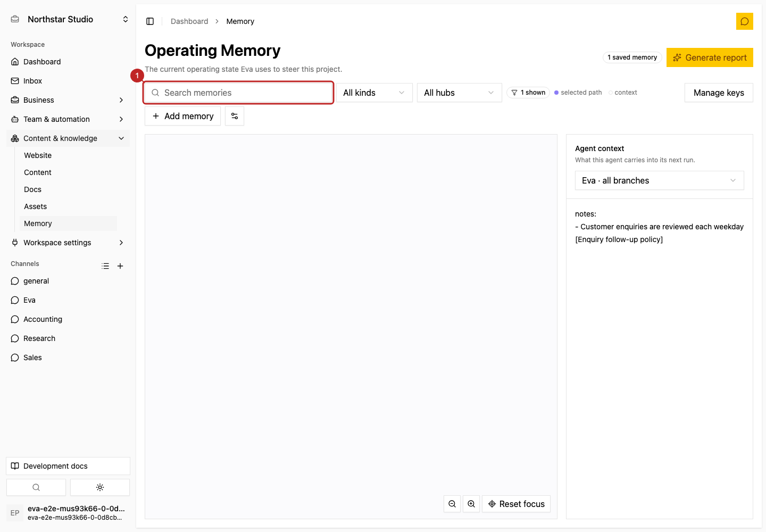This screenshot has height=532, width=766.
Task: Open the Eva all branches dropdown
Action: [660, 180]
